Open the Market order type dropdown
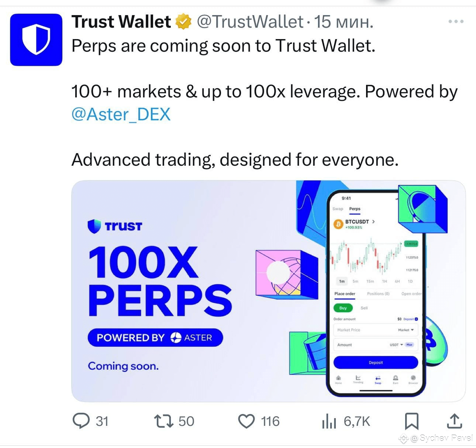The width and height of the screenshot is (476, 448). (x=406, y=330)
